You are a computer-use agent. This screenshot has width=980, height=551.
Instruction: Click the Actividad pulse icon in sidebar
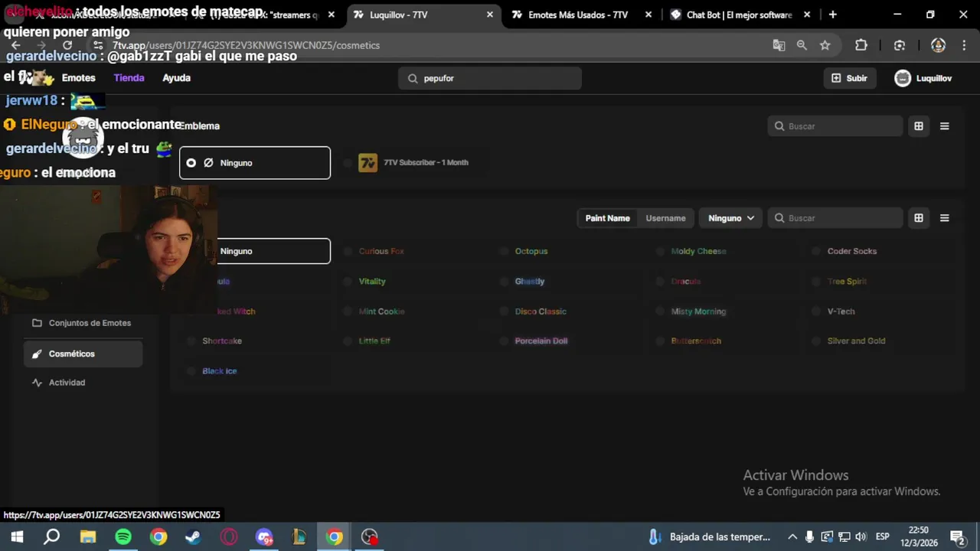[37, 383]
